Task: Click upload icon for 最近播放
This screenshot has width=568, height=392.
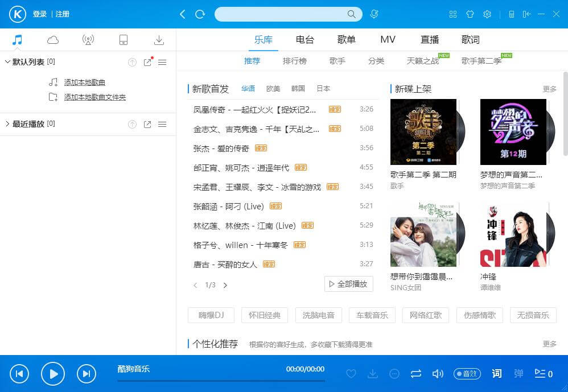Action: (x=132, y=125)
